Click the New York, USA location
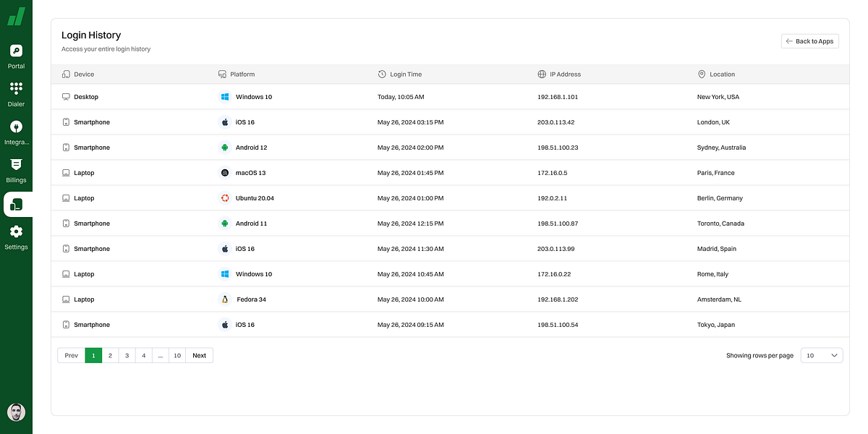 coord(718,97)
